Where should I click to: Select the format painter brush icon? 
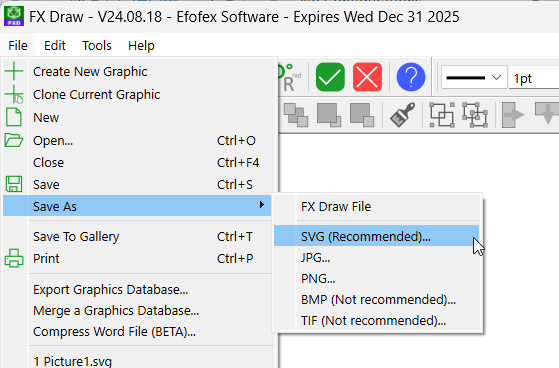click(x=402, y=115)
